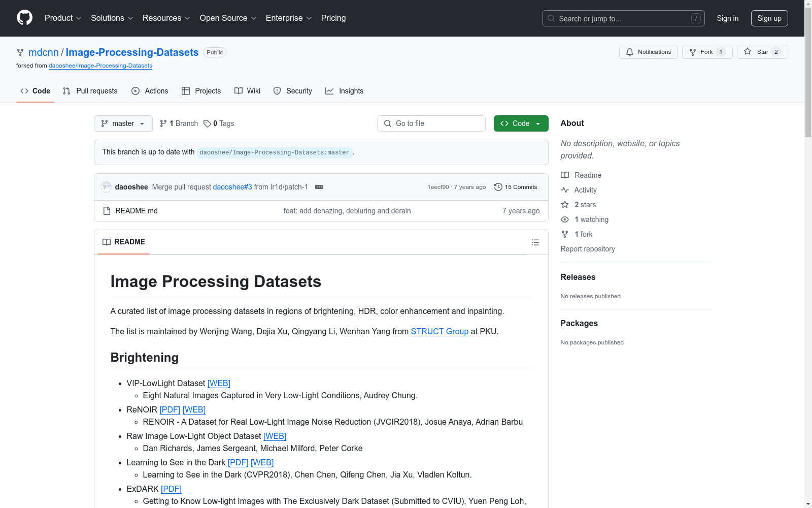Open the README.md file
Screen dimensions: 812x508
pyautogui.click(x=137, y=211)
